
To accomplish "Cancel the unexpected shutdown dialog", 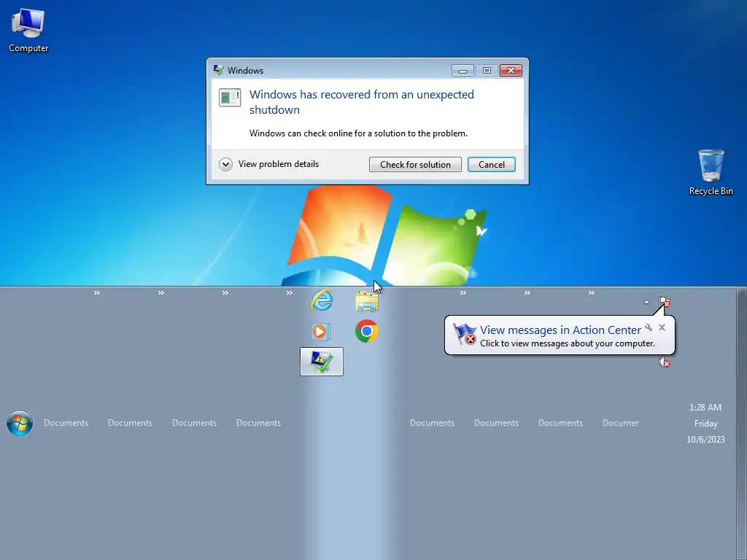I will click(x=491, y=164).
